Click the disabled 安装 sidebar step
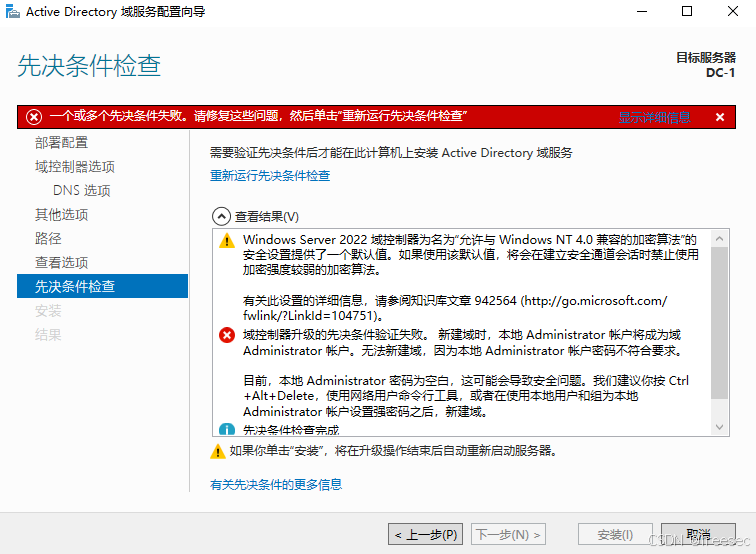The image size is (756, 554). pos(48,311)
